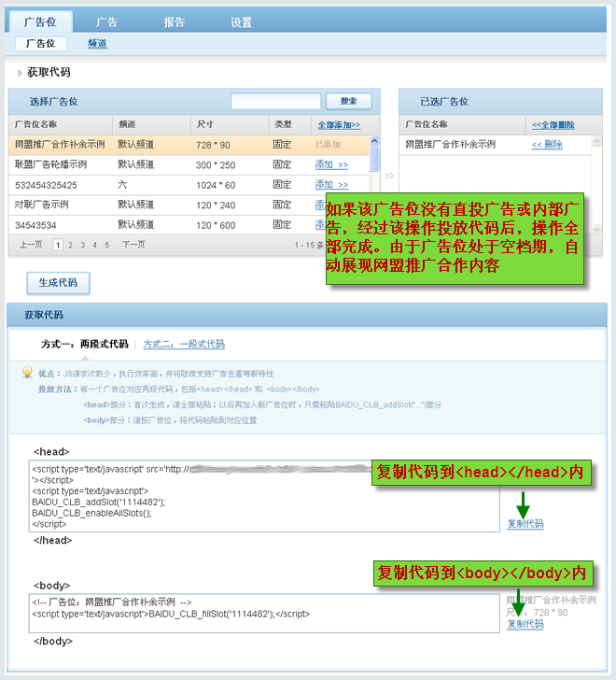
Task: Click 全部添加>> link
Action: click(339, 125)
